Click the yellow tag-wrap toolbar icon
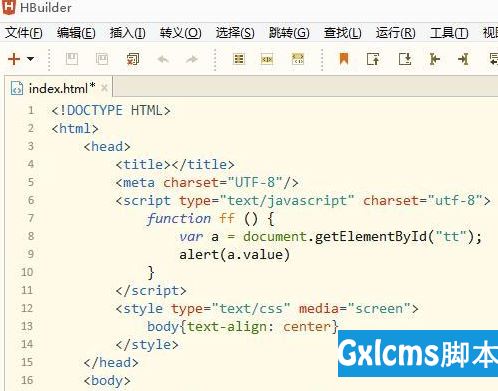 [267, 59]
